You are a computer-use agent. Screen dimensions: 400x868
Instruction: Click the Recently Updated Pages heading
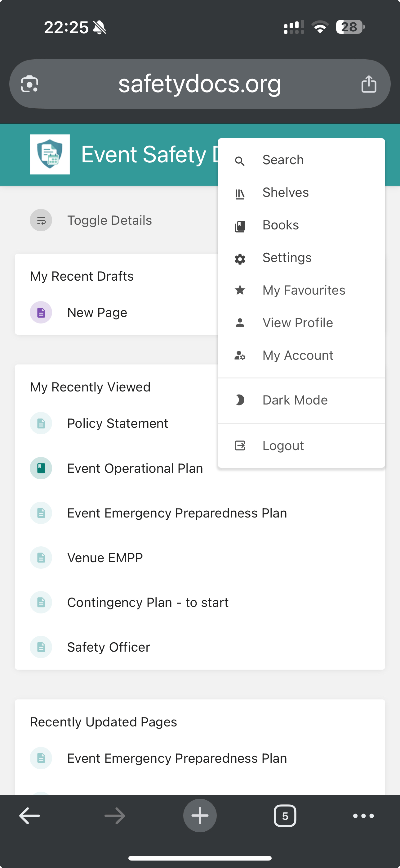pyautogui.click(x=103, y=722)
